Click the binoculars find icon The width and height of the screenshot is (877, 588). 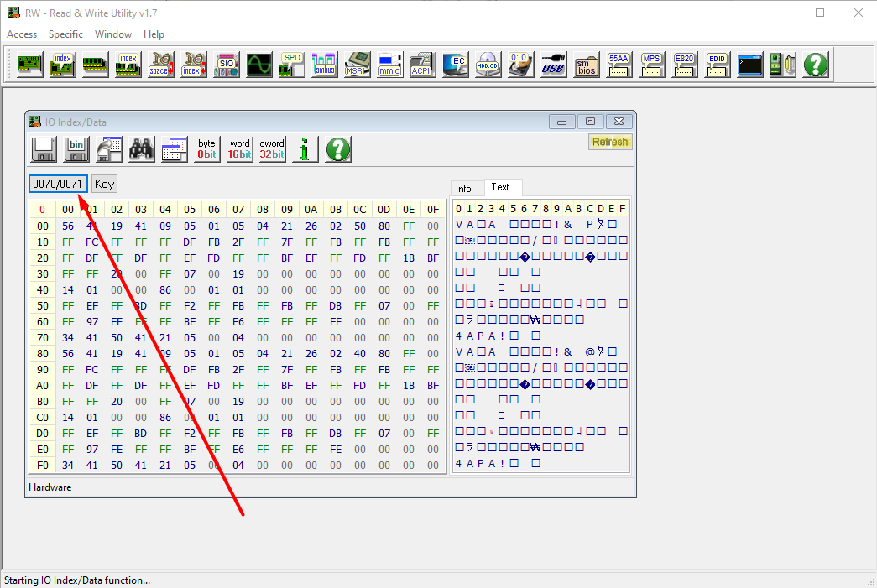[142, 149]
